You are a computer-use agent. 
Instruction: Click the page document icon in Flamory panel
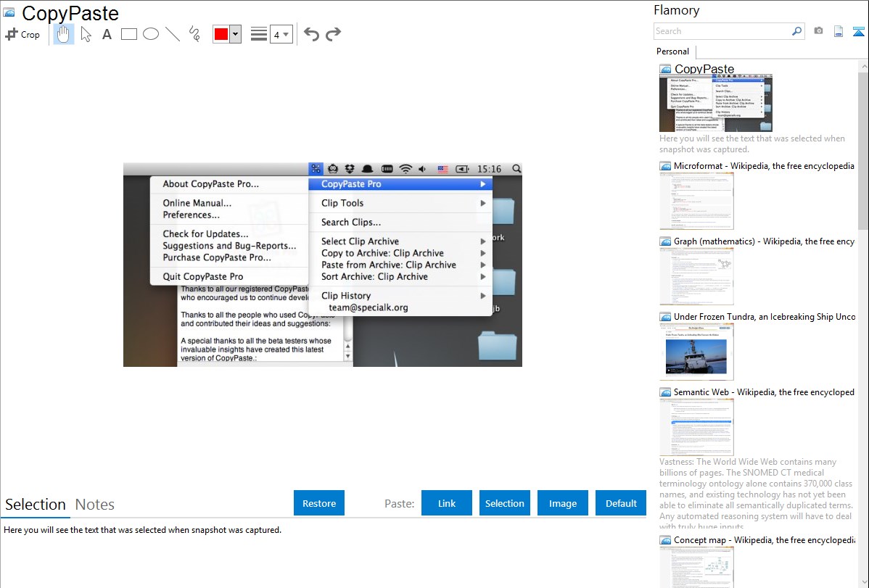[x=839, y=31]
